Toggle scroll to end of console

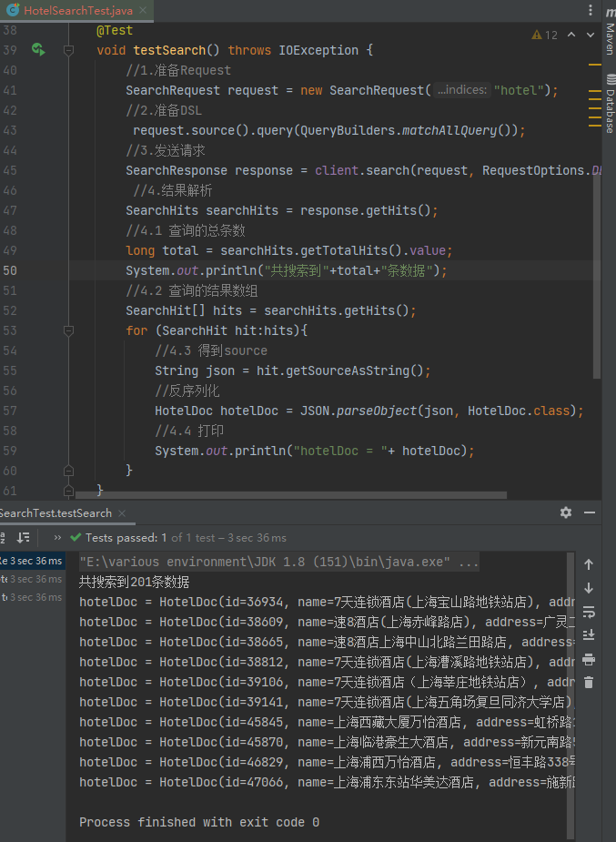[x=589, y=634]
